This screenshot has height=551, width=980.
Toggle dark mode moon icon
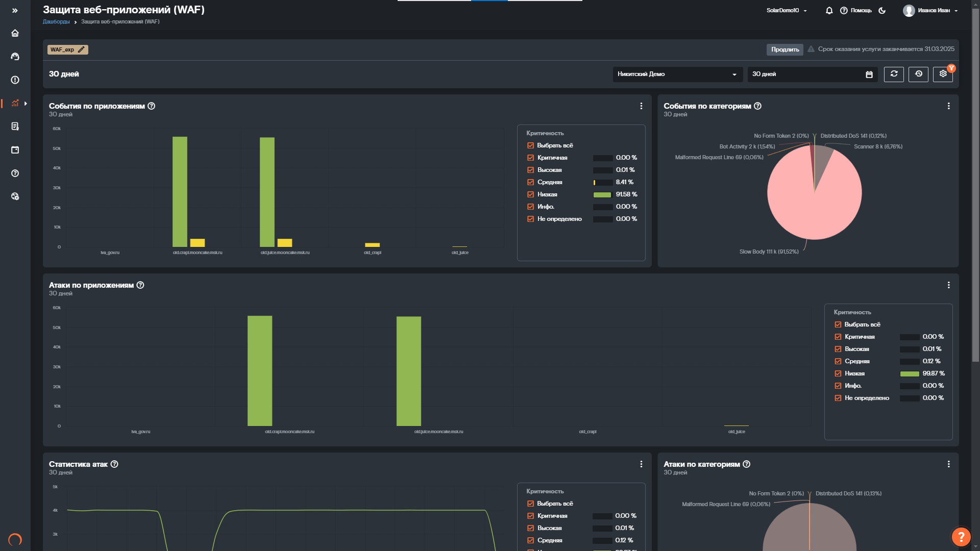882,11
